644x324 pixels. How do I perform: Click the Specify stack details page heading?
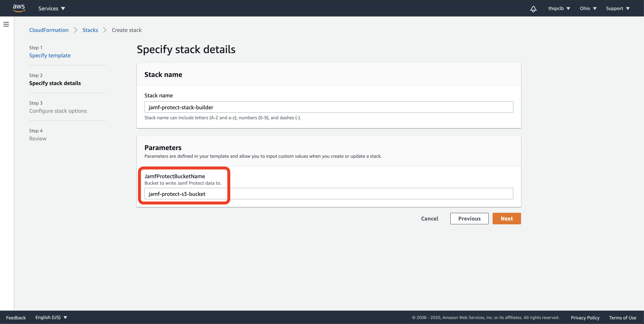coord(186,49)
